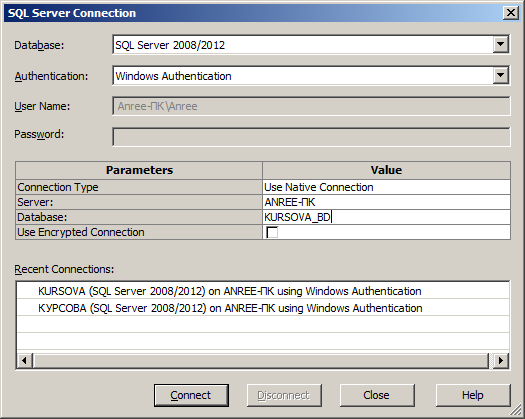Viewport: 525px width, 419px height.
Task: Open the Database type dropdown arrow
Action: [x=500, y=44]
